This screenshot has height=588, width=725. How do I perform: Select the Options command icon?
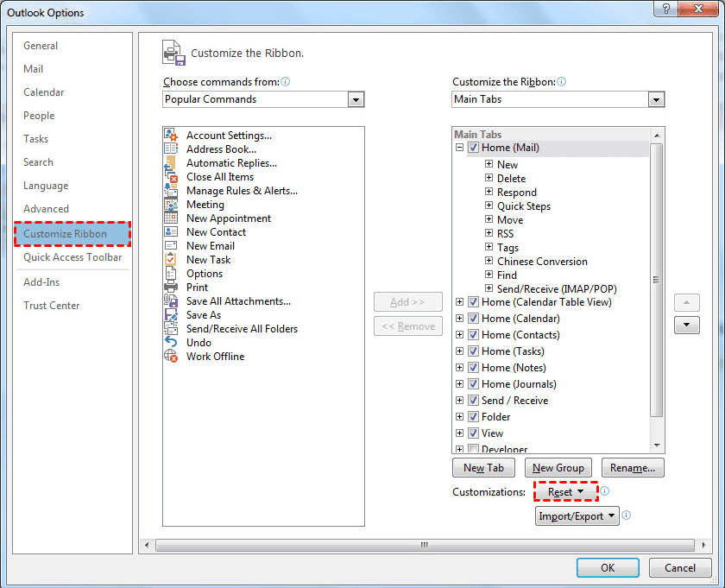pos(171,273)
